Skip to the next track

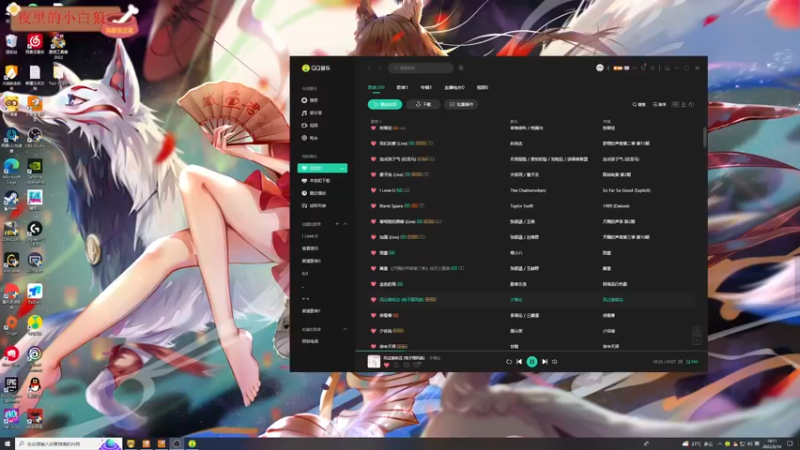pos(544,362)
